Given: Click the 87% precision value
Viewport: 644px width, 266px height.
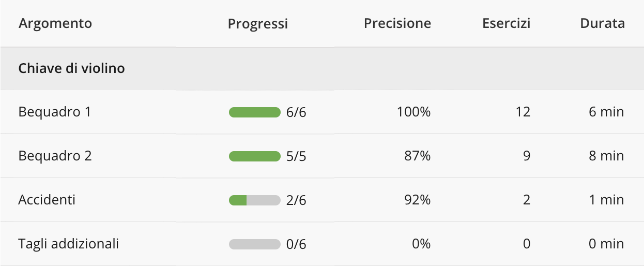Looking at the screenshot, I should (x=418, y=156).
